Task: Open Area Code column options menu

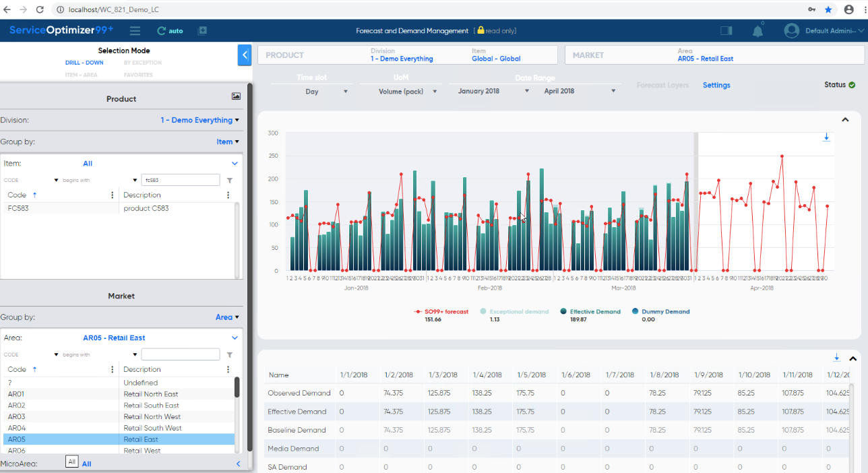Action: [x=113, y=369]
